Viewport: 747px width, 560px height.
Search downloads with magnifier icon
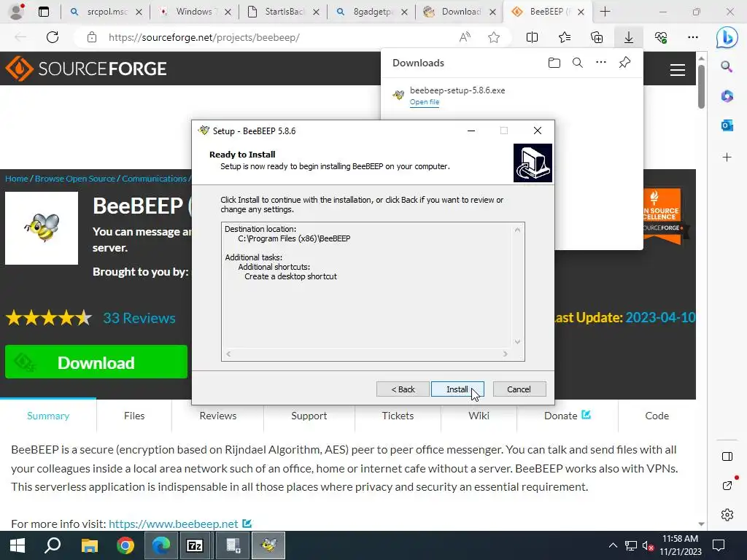578,63
